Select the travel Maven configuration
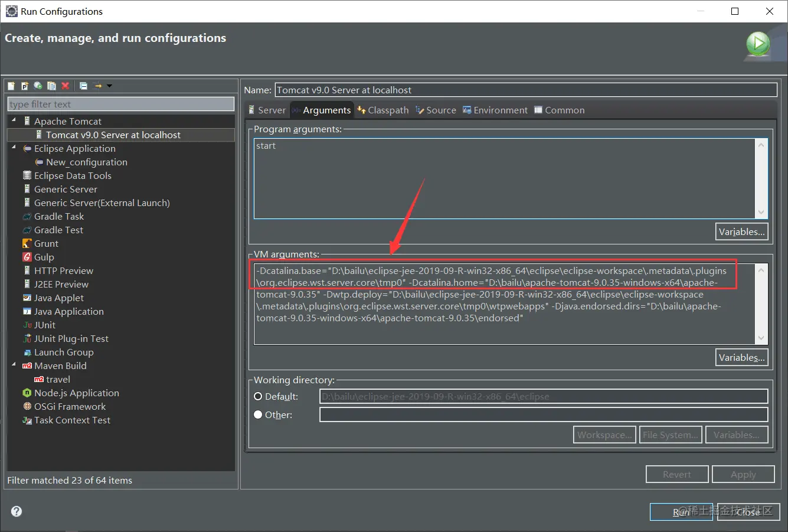Screen dimensions: 788x532 58,379
